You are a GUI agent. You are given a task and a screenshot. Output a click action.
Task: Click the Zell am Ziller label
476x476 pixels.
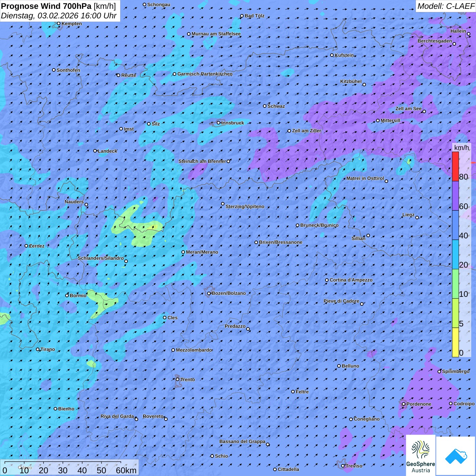point(306,131)
